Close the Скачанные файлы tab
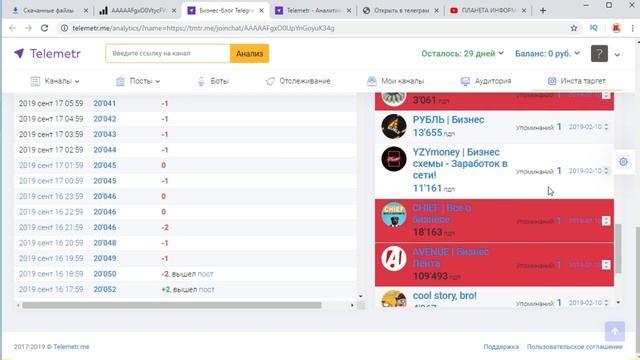 pos(86,11)
